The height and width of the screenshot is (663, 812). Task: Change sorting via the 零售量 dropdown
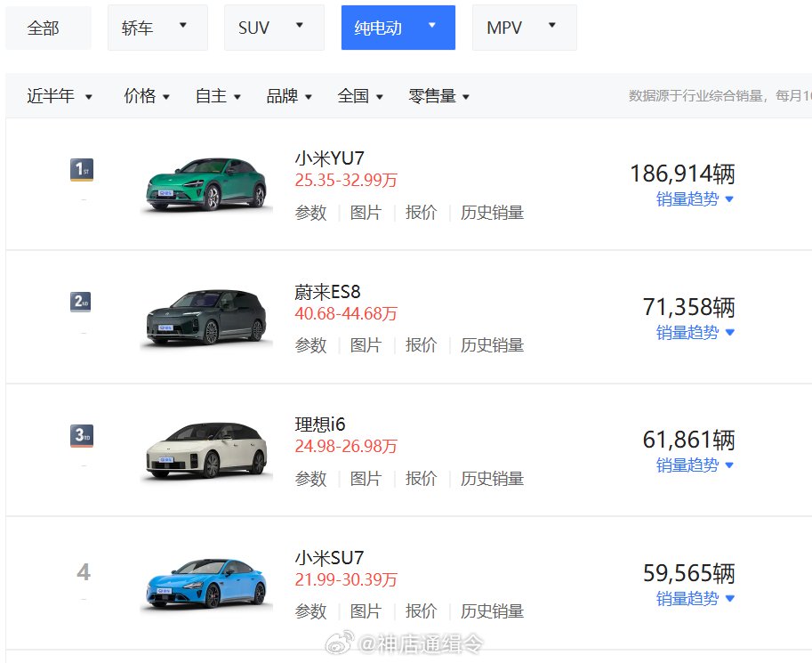[x=438, y=96]
